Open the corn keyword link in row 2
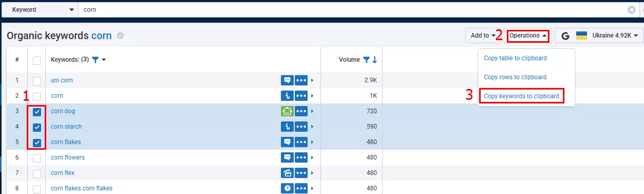Image resolution: width=644 pixels, height=194 pixels. (57, 96)
